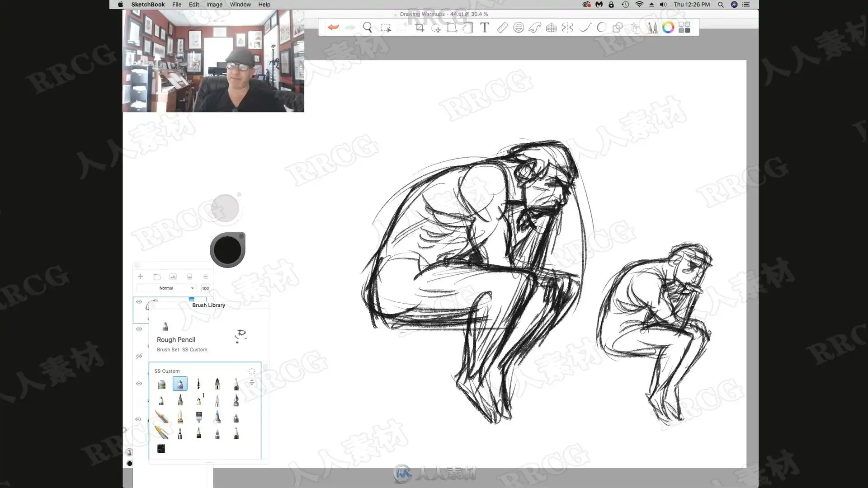Show the hidden third layer
The height and width of the screenshot is (488, 868).
(139, 357)
